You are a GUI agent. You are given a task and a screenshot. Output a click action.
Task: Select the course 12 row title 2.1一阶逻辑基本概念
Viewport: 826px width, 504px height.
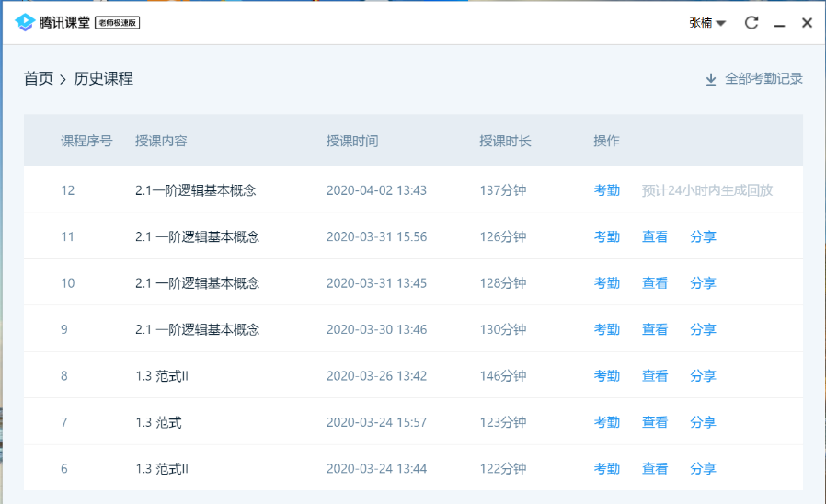pos(195,190)
